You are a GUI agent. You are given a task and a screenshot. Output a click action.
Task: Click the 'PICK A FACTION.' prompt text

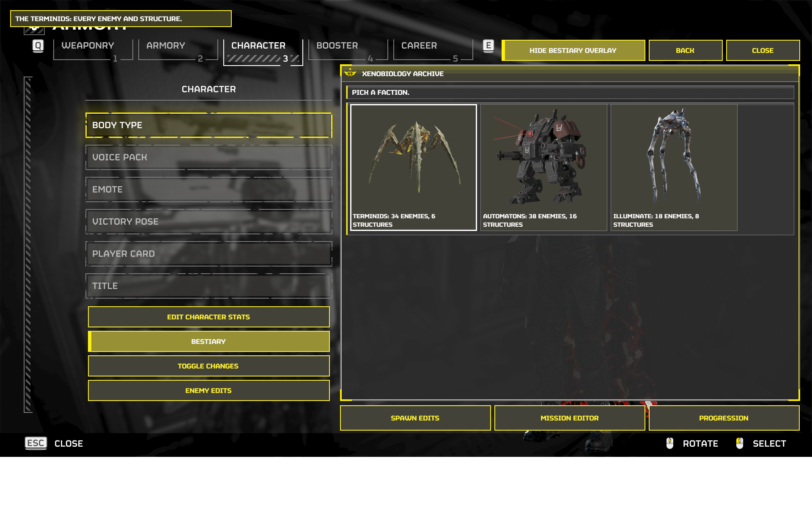pyautogui.click(x=381, y=92)
